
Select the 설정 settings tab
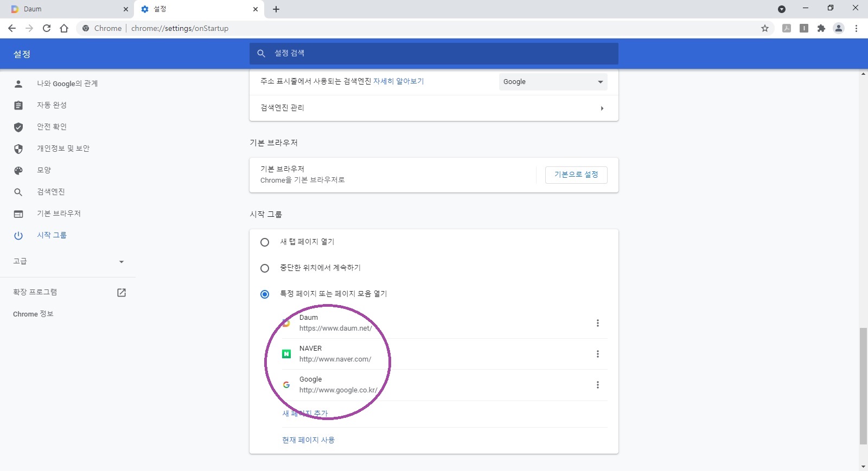pyautogui.click(x=199, y=9)
